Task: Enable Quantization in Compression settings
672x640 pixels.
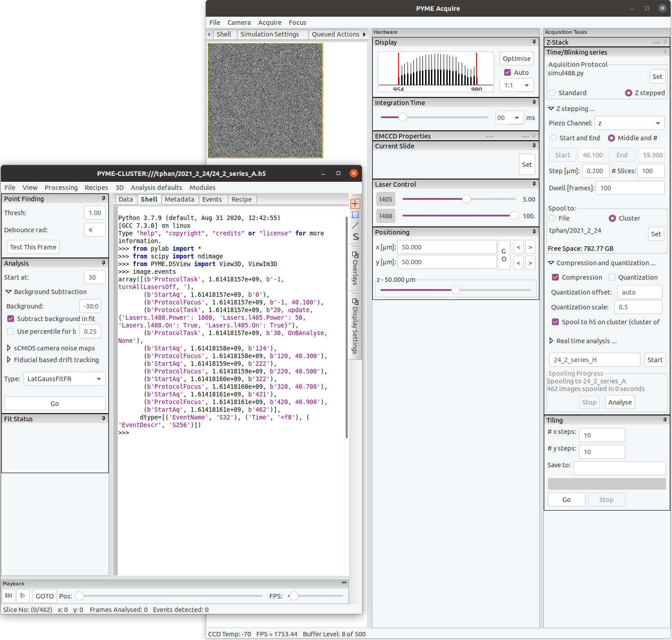Action: point(612,277)
